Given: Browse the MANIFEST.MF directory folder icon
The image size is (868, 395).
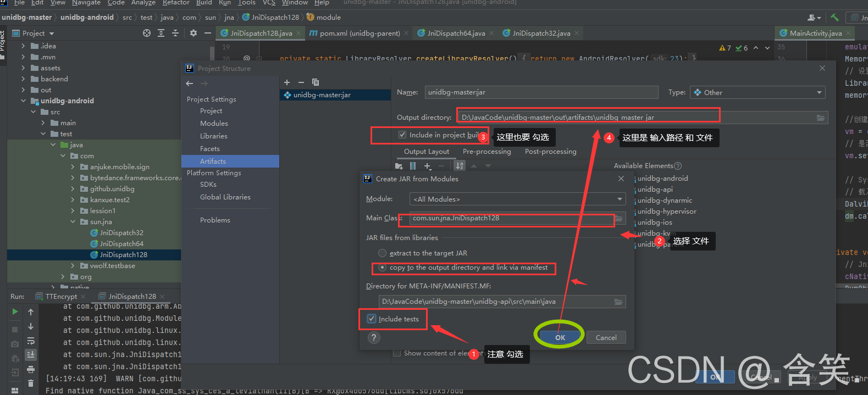Looking at the screenshot, I should (618, 302).
